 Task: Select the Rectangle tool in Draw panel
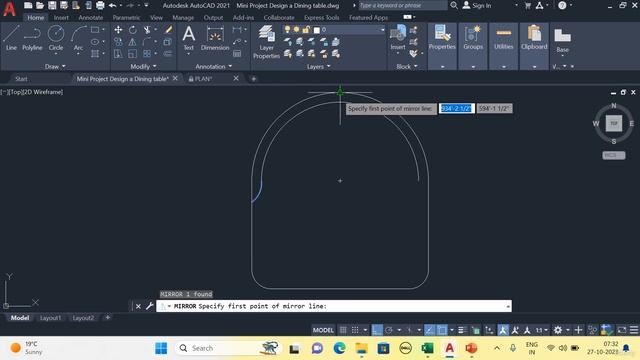95,30
